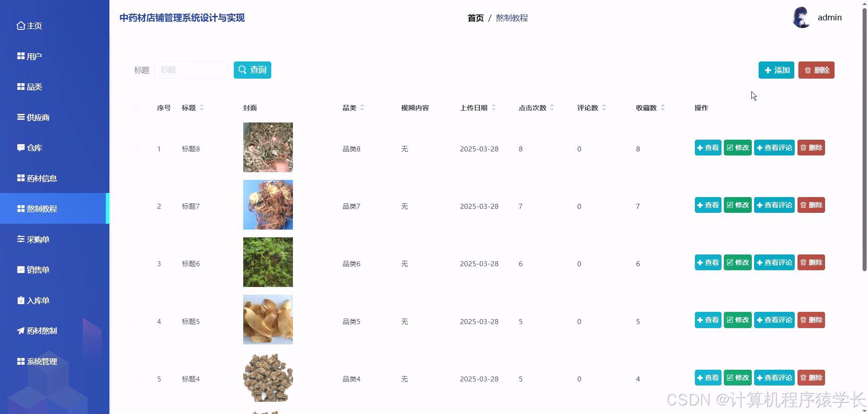The image size is (868, 414).
Task: Click 查看评论 button on 标题7 row
Action: 774,205
